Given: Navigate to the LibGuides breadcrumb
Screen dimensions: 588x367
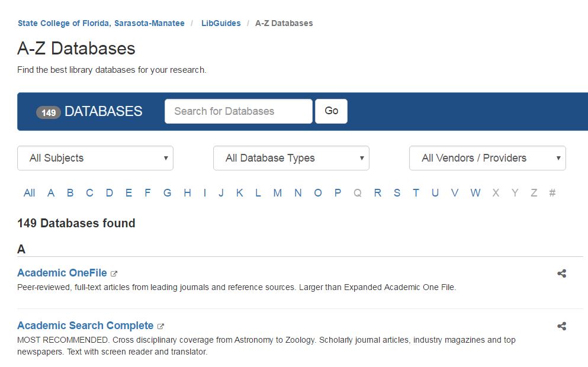Looking at the screenshot, I should point(221,23).
